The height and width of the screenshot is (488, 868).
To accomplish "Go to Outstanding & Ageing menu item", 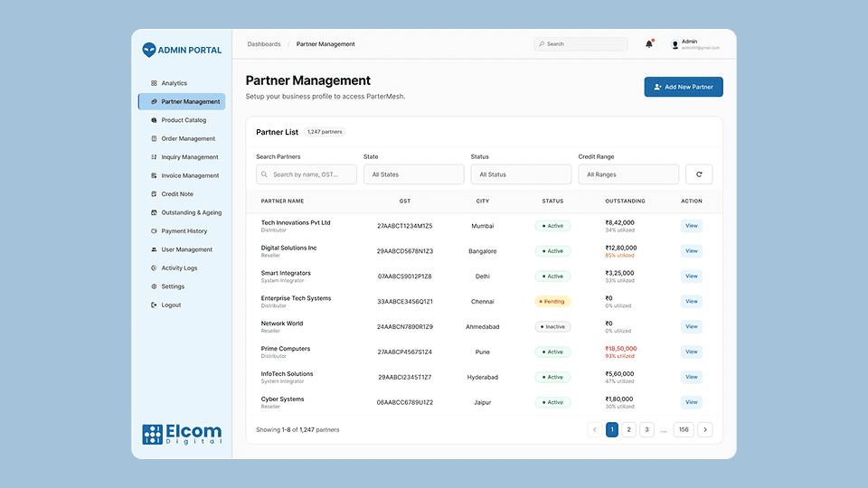I will [x=191, y=213].
